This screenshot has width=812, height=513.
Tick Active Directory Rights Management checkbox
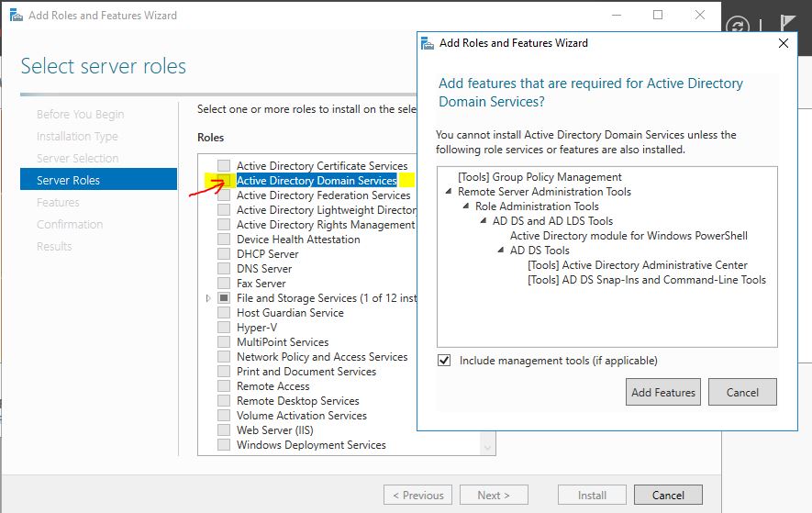point(224,224)
